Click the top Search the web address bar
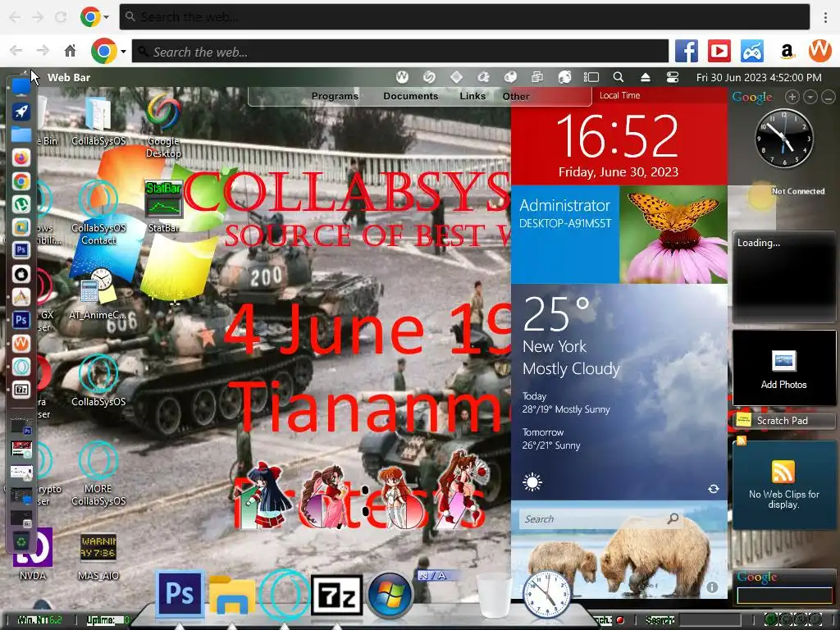Viewport: 840px width, 630px height. (464, 17)
